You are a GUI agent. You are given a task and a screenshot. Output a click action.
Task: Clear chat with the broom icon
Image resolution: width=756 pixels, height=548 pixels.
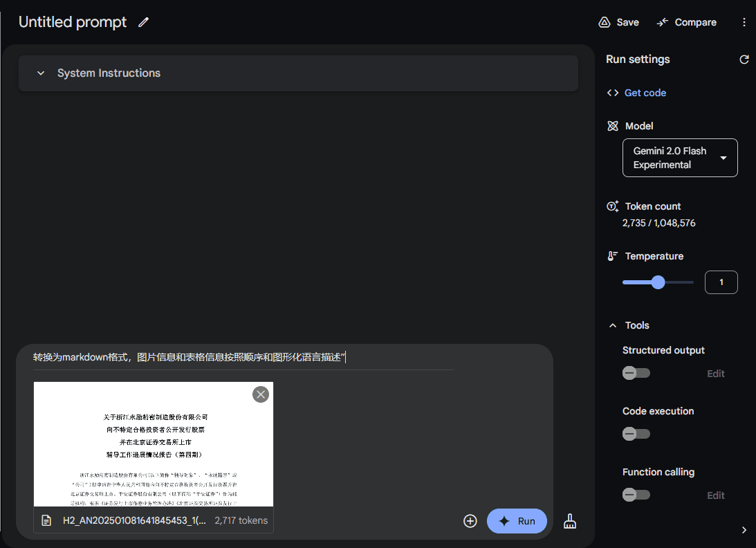click(x=570, y=521)
